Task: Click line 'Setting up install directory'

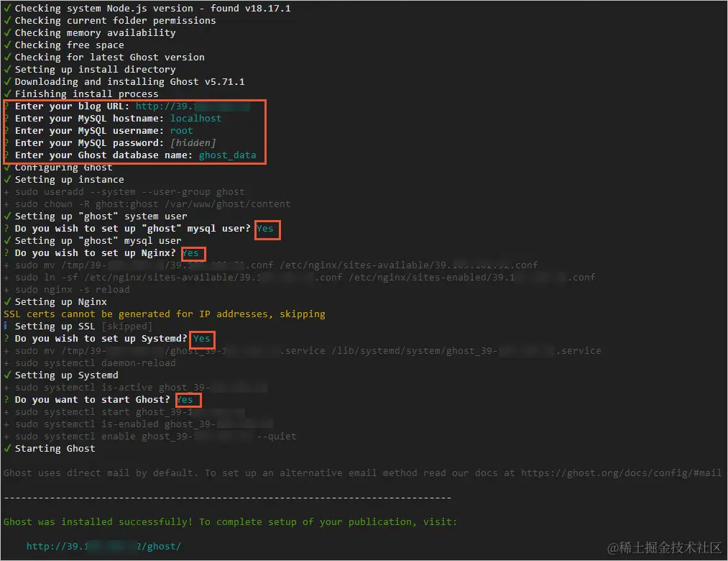Action: (x=90, y=70)
